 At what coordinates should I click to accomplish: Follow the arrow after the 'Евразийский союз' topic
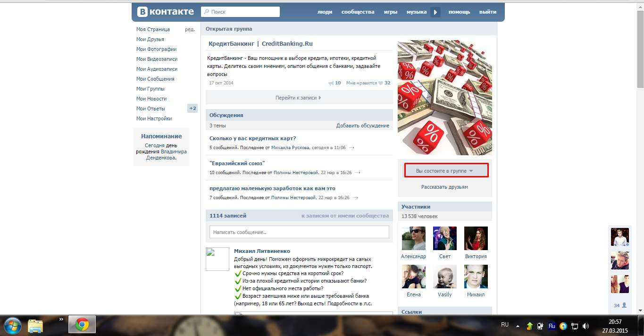[x=358, y=173]
